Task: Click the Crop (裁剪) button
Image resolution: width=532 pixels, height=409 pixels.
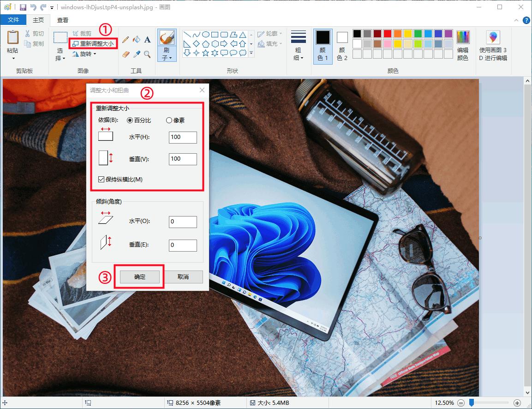Action: pyautogui.click(x=82, y=34)
